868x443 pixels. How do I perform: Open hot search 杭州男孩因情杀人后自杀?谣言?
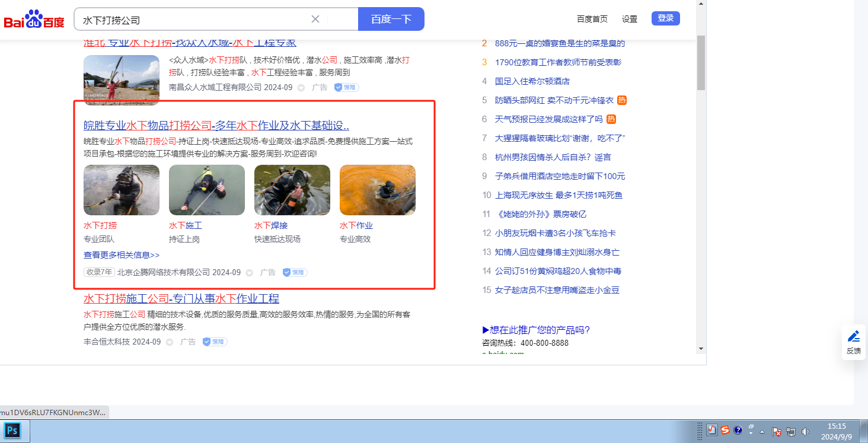(553, 157)
